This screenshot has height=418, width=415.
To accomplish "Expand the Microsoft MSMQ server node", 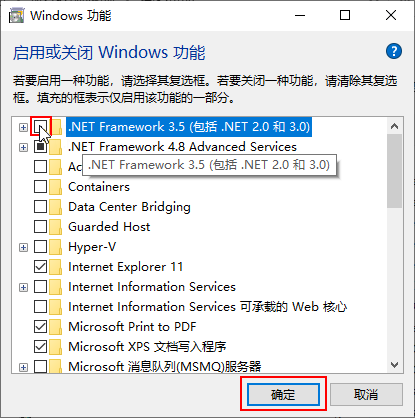I will pos(23,367).
